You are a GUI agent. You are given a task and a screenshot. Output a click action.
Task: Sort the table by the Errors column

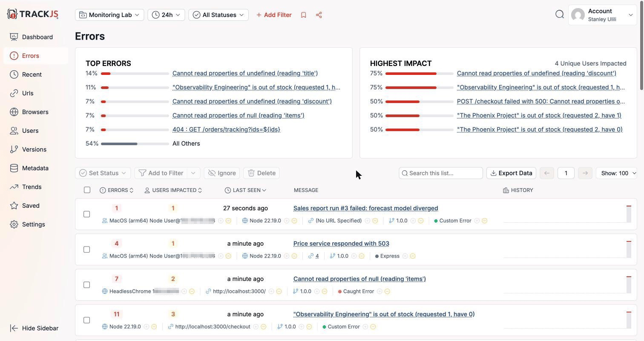(117, 190)
